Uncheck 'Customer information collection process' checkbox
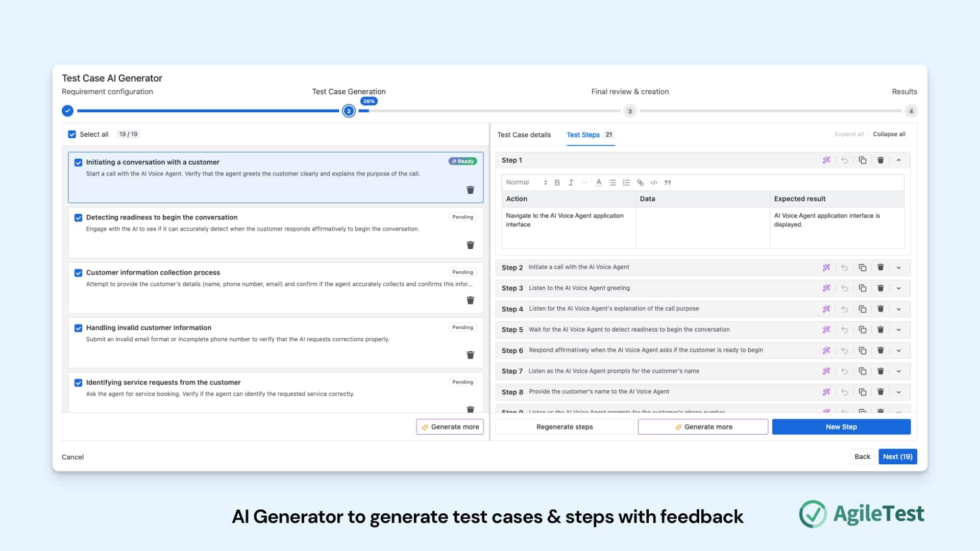The height and width of the screenshot is (551, 980). coord(78,272)
